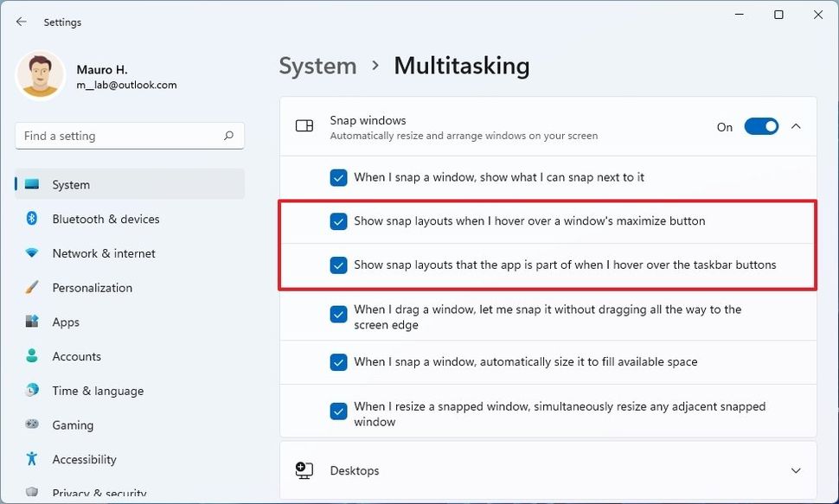Uncheck showing snap layouts over maximize button
Image resolution: width=839 pixels, height=504 pixels.
[x=338, y=221]
